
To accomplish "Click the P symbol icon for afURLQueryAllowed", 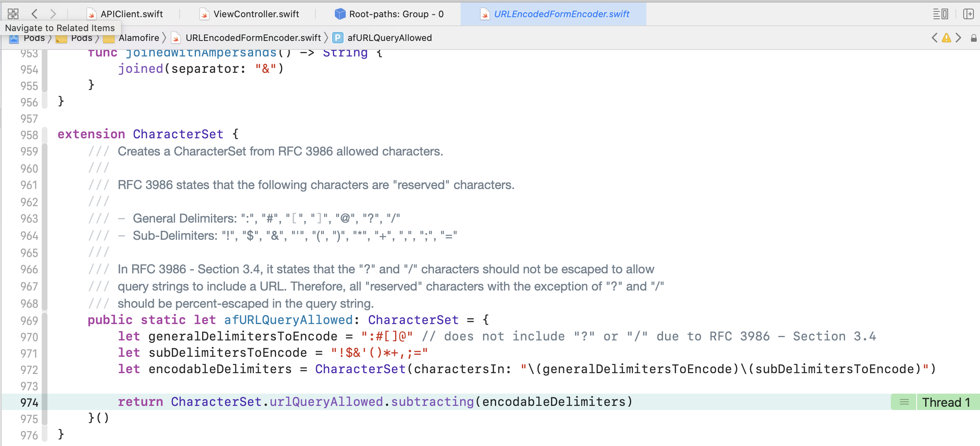I will pos(338,38).
